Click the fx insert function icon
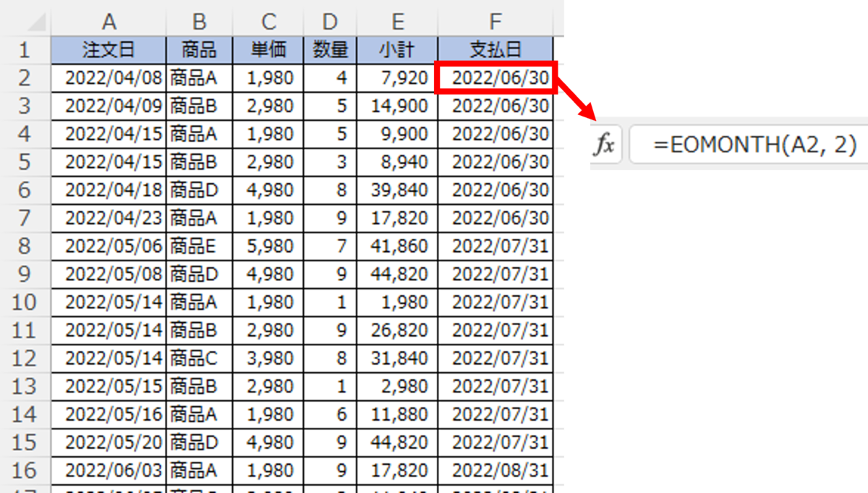Screen dimensions: 868x493 point(605,144)
